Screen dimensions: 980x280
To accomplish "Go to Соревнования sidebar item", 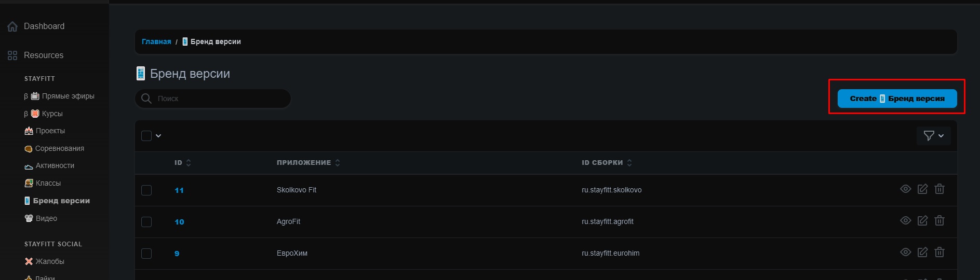I will click(x=59, y=148).
